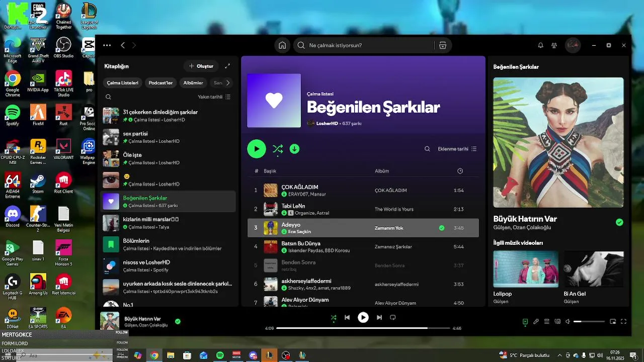644x362 pixels.
Task: Toggle the Now Playing view icon
Action: [525, 322]
